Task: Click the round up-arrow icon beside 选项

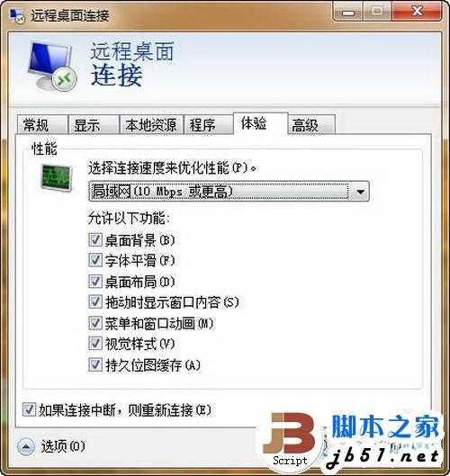Action: tap(26, 447)
